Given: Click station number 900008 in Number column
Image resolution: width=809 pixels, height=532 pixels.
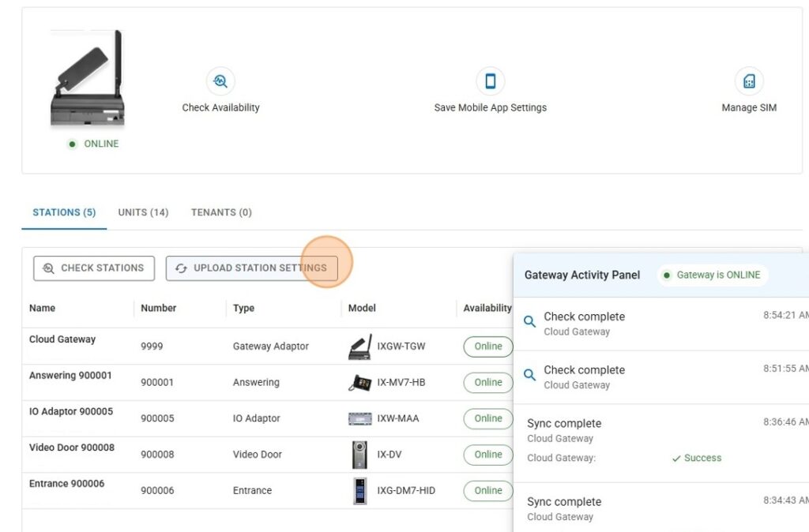Looking at the screenshot, I should click(x=157, y=455).
